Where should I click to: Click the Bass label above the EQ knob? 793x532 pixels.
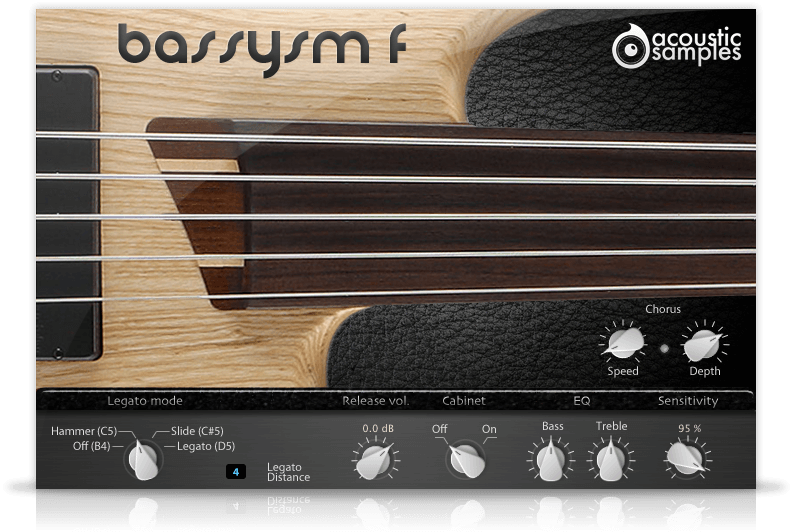[552, 426]
